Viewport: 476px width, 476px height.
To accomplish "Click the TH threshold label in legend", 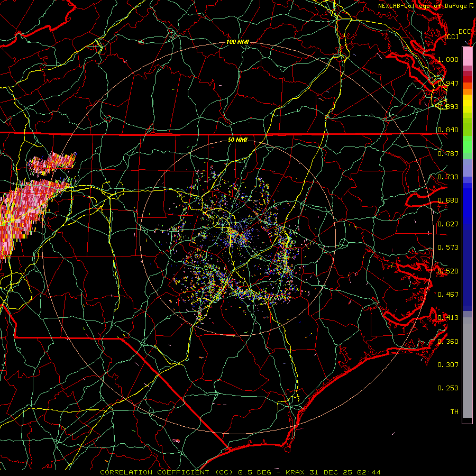I will click(454, 412).
